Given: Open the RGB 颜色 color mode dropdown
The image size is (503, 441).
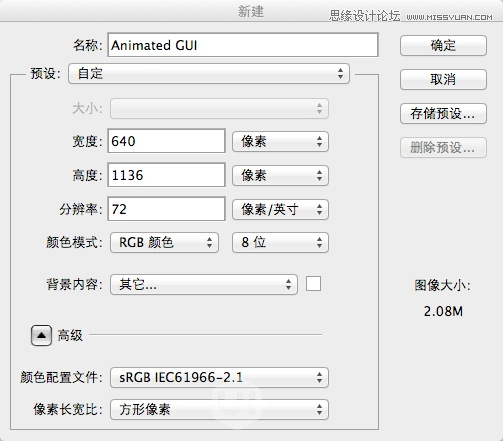Looking at the screenshot, I should point(164,243).
